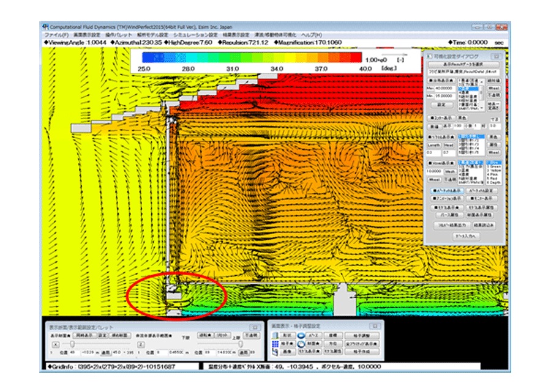
Task: Close the 画面表示・格子調整設定 panel
Action: coord(375,326)
